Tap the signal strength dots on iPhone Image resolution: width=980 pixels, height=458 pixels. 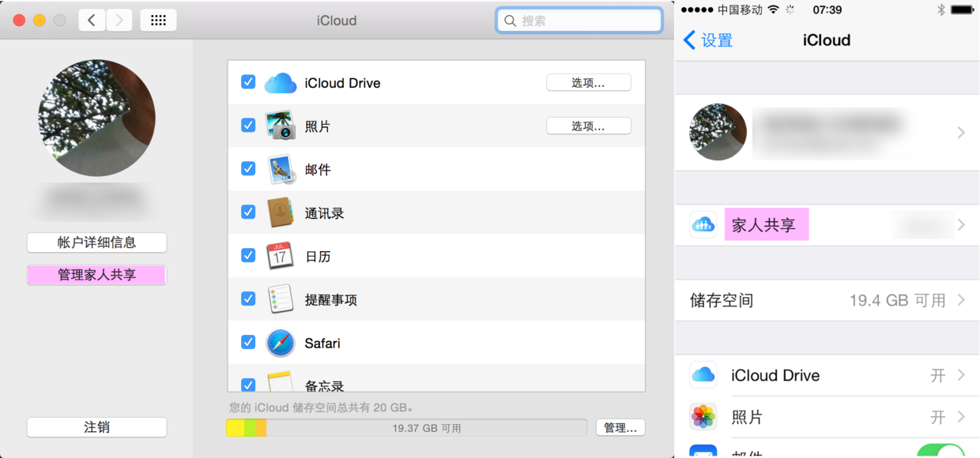click(x=697, y=9)
